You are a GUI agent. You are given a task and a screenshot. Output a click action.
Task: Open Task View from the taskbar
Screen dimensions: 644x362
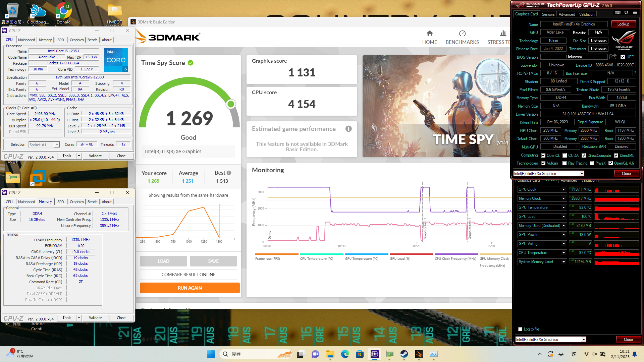[x=300, y=354]
